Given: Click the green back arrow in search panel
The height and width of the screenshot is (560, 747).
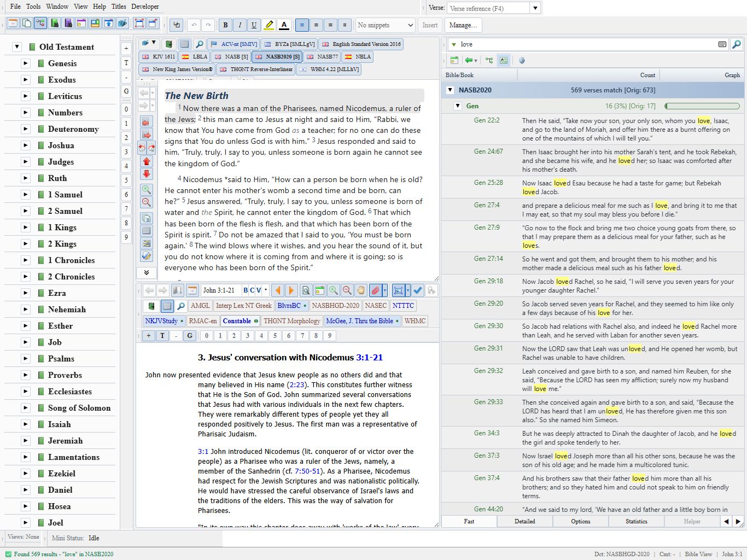Looking at the screenshot, I should point(469,60).
